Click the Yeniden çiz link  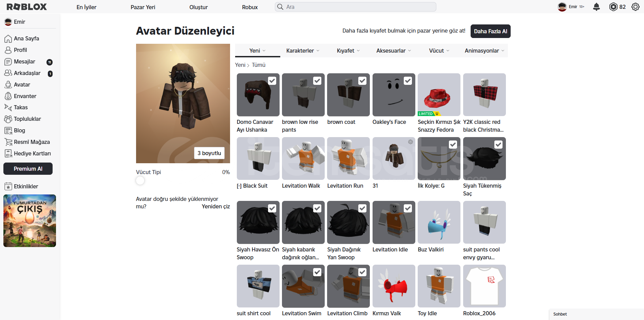[x=216, y=207]
